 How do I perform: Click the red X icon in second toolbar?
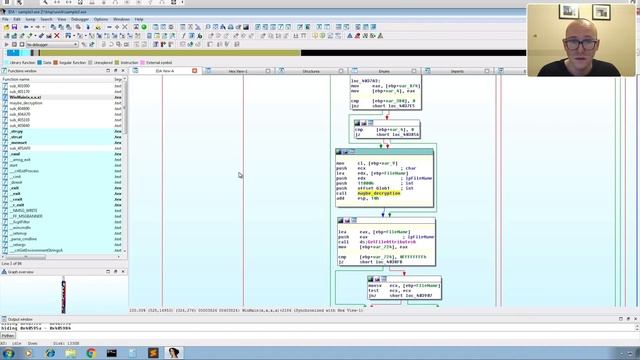coord(57,36)
